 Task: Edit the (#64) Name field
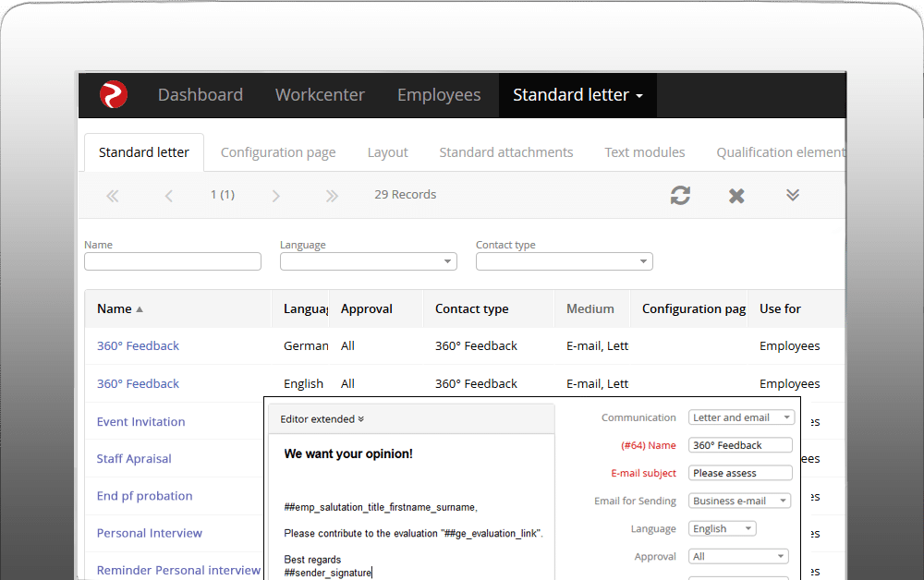[x=740, y=445]
